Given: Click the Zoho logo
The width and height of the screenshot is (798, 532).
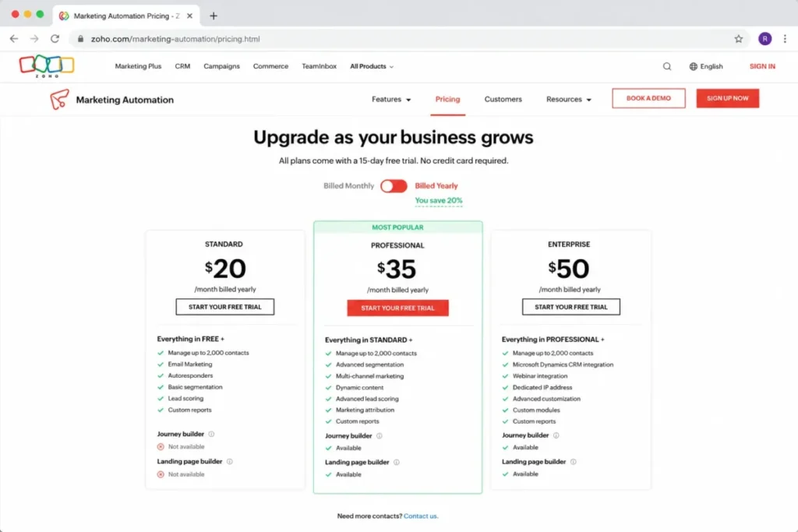Looking at the screenshot, I should tap(47, 66).
